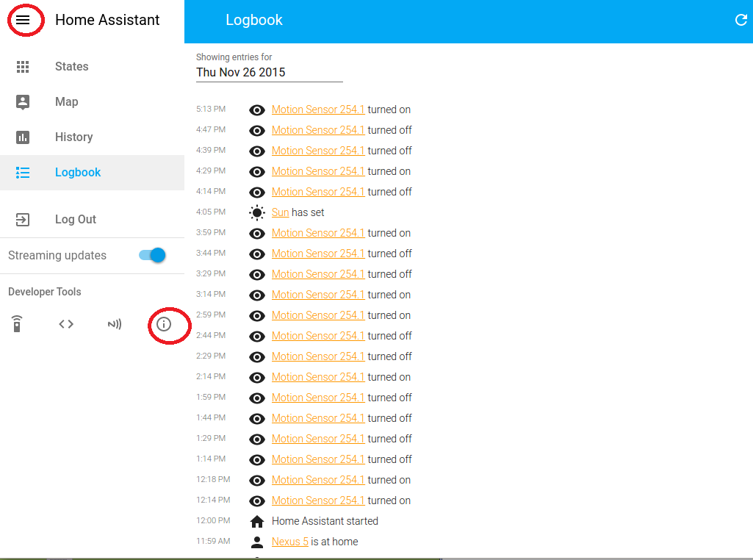Toggle Streaming updates off

(x=151, y=255)
